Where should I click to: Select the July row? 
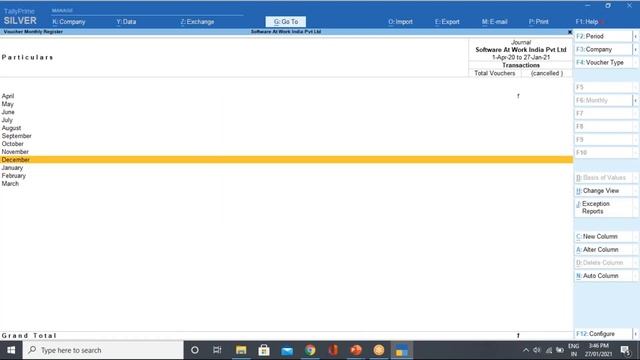click(286, 120)
